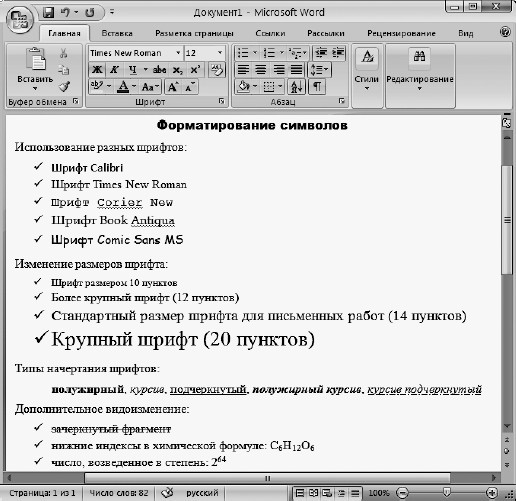The width and height of the screenshot is (516, 501).
Task: Align text to the left
Action: tap(243, 70)
